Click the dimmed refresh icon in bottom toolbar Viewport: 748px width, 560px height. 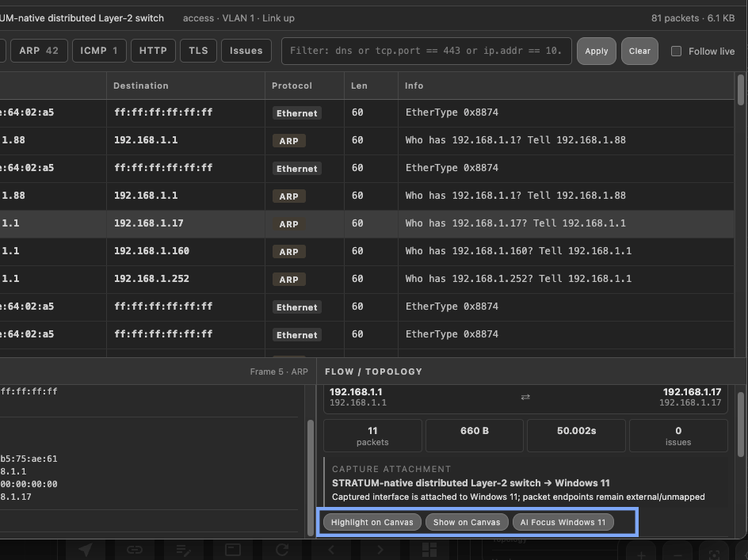pyautogui.click(x=282, y=550)
